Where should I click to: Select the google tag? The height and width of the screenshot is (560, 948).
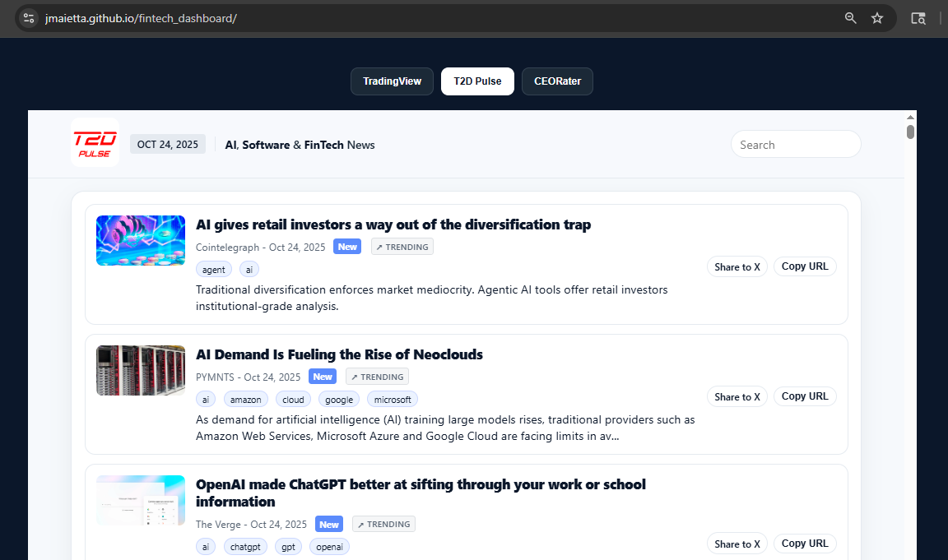pos(339,400)
